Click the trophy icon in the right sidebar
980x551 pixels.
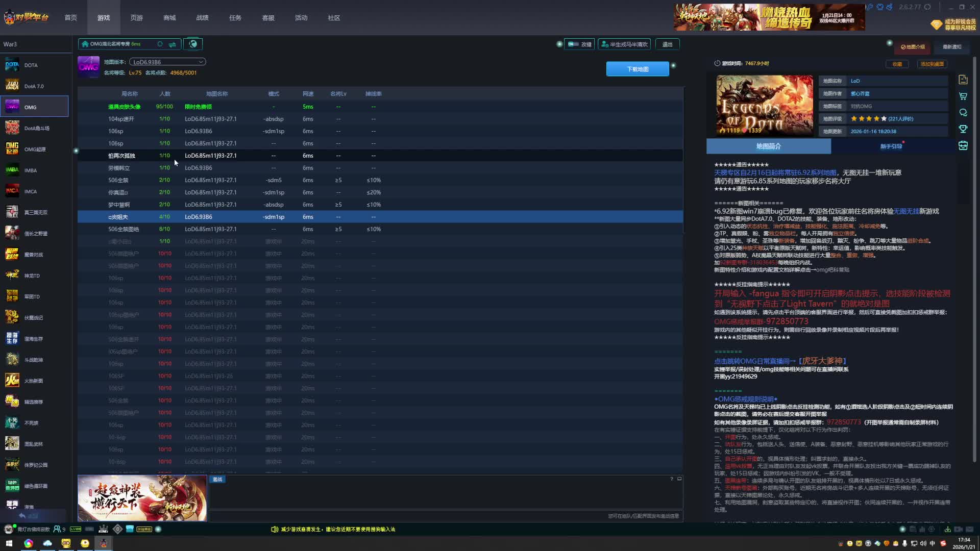pyautogui.click(x=963, y=129)
